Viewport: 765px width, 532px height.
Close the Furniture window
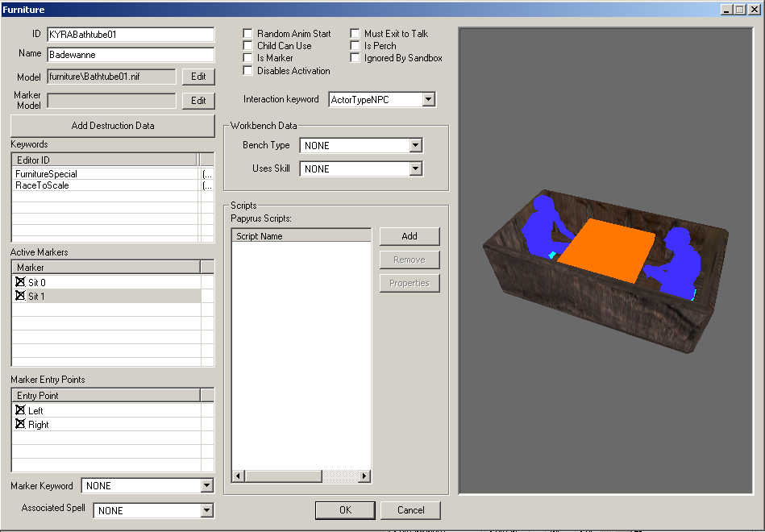755,10
